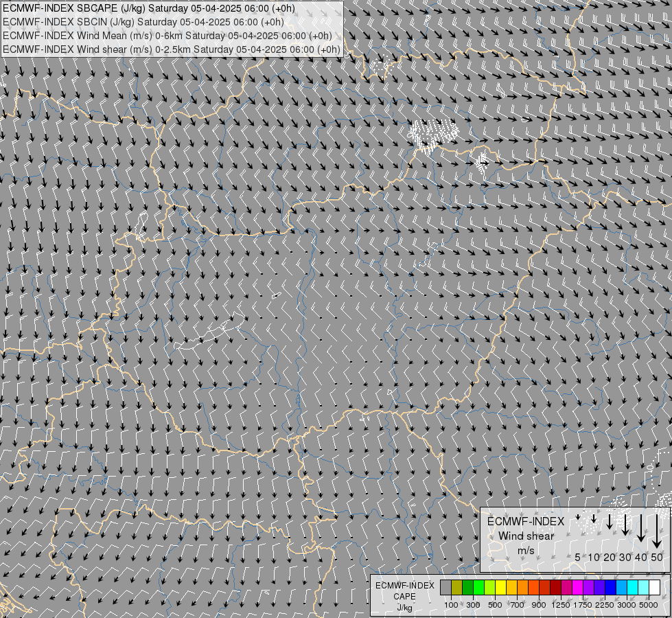Click the '5' label under shear arrows
The width and height of the screenshot is (672, 618).
coord(578,557)
